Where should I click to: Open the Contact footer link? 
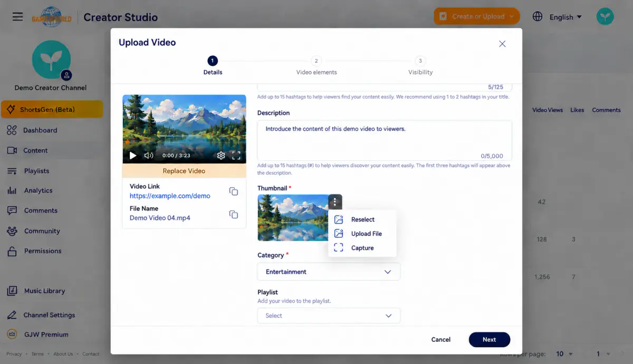coord(91,354)
